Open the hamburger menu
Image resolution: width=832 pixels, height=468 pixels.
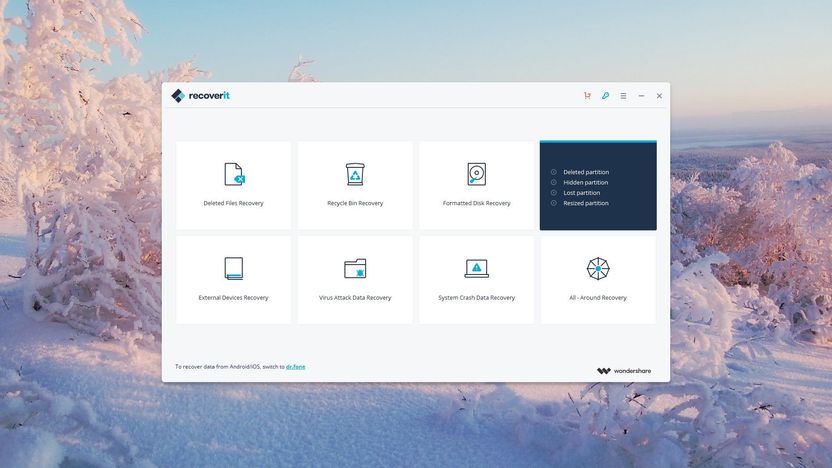point(623,96)
